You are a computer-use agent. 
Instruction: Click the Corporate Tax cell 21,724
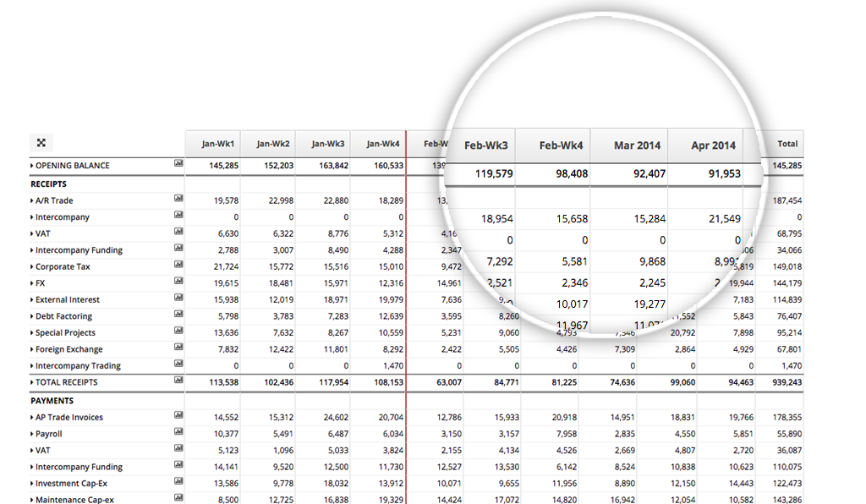pos(227,267)
